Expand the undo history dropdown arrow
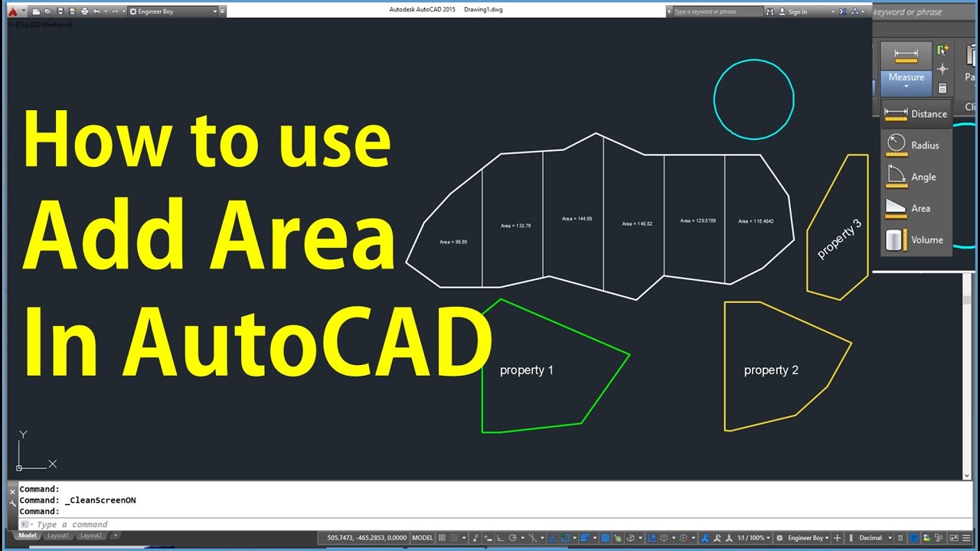This screenshot has height=551, width=980. 105,11
